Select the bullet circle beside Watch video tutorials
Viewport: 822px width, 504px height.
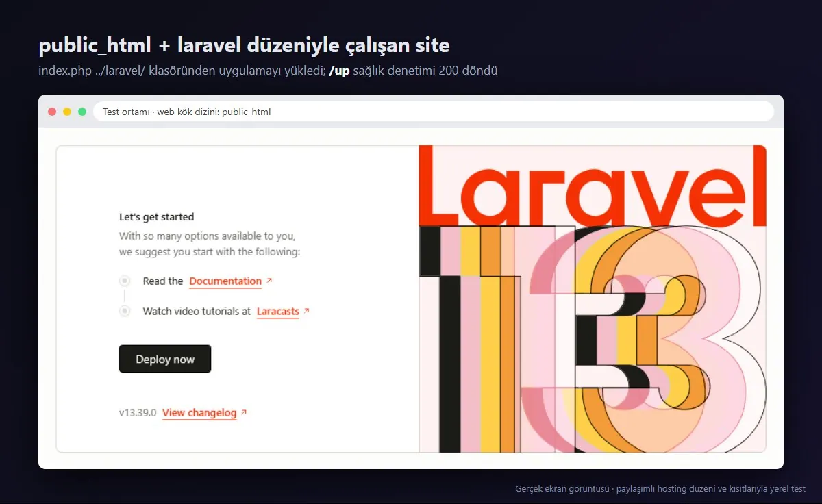click(x=125, y=311)
